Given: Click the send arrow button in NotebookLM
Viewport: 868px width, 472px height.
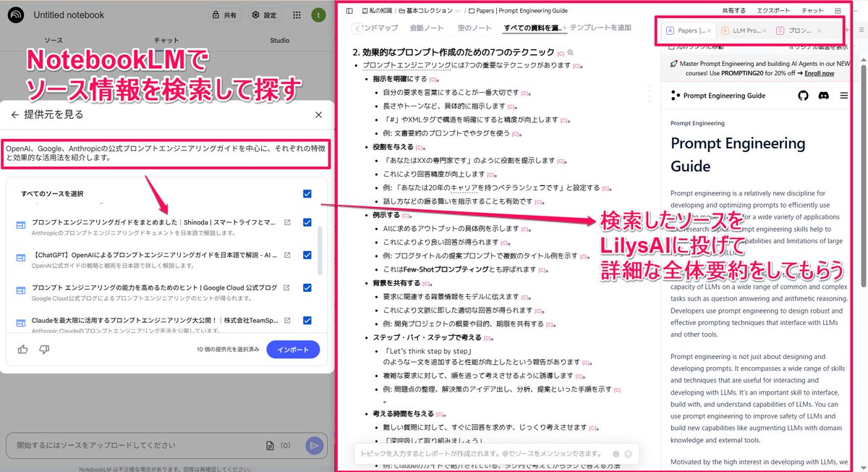Looking at the screenshot, I should (x=313, y=446).
